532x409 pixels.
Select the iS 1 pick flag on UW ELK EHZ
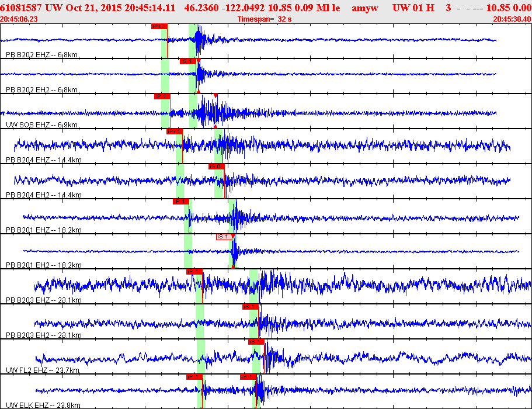click(248, 377)
